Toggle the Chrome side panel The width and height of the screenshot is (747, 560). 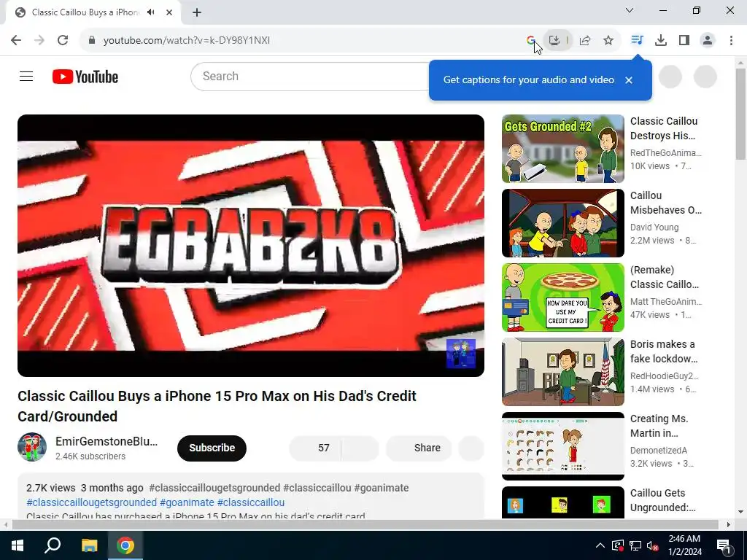684,41
